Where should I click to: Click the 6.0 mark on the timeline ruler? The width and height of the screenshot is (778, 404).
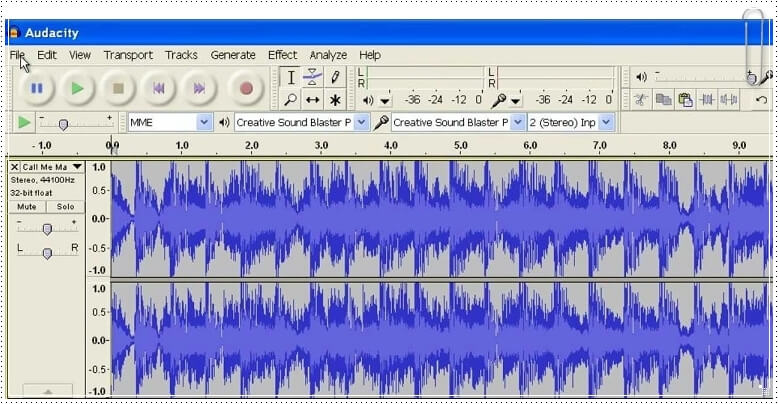pos(530,145)
